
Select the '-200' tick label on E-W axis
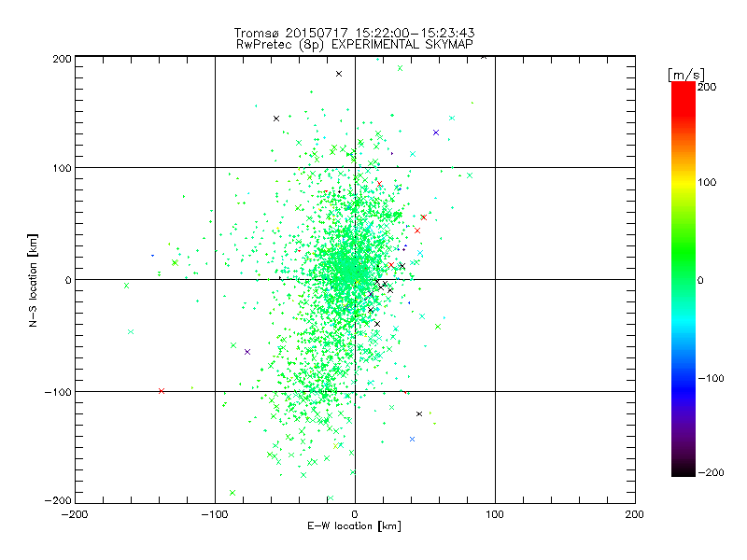coord(75,514)
